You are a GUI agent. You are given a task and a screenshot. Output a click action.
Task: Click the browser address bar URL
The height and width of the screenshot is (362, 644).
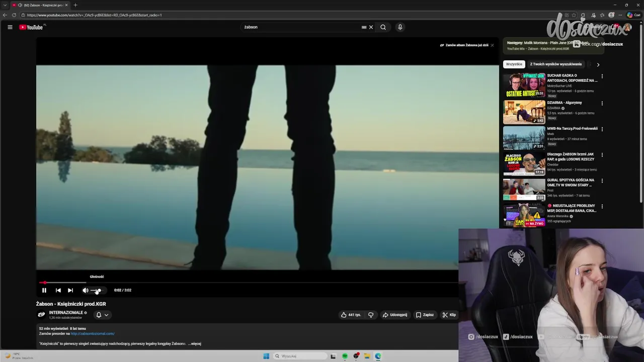pos(95,15)
